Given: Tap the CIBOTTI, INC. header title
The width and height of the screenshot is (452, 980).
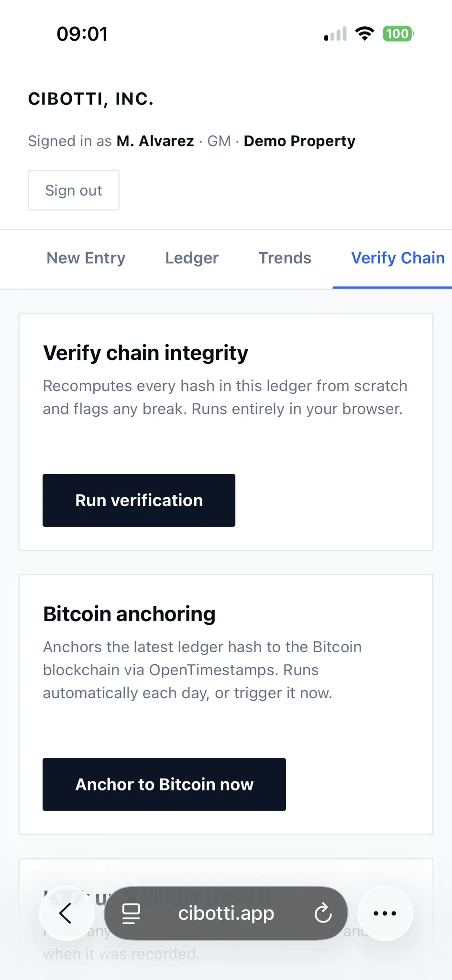Looking at the screenshot, I should pos(91,99).
